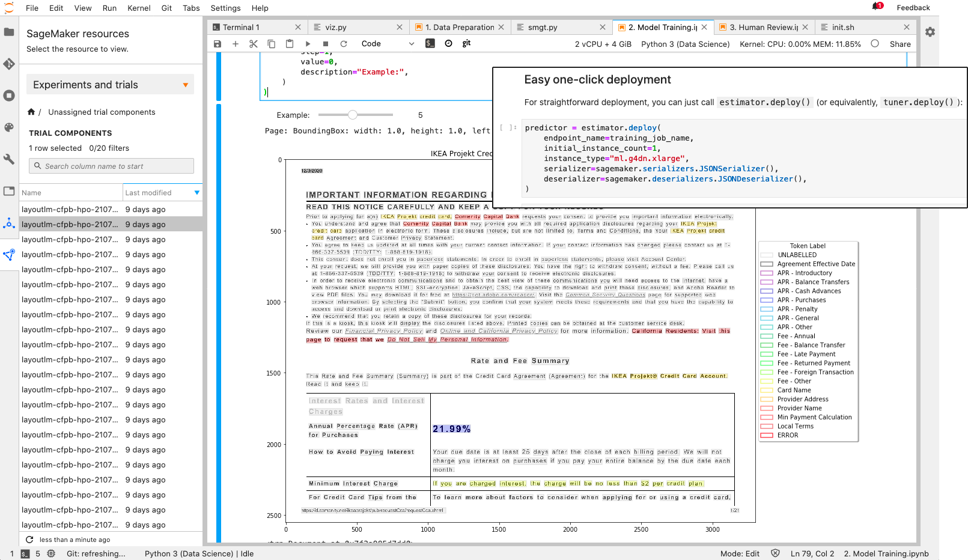Open the wrench notebook tools icon

(9, 159)
